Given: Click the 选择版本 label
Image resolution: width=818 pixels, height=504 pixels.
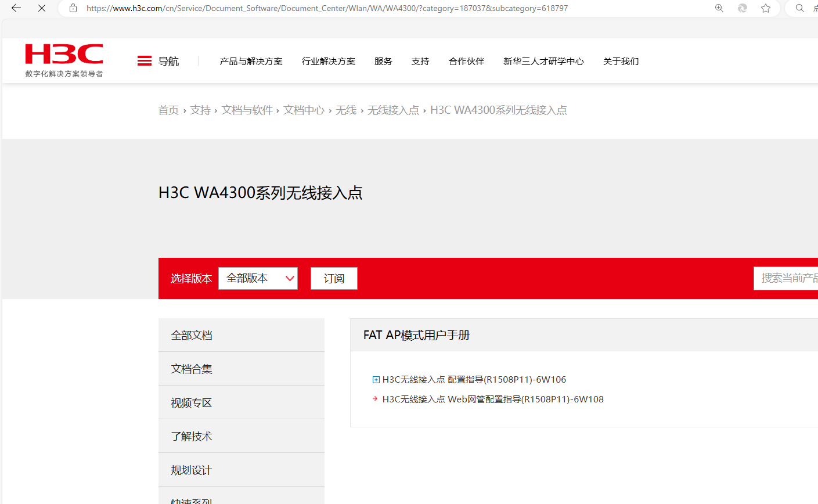Looking at the screenshot, I should pos(191,279).
